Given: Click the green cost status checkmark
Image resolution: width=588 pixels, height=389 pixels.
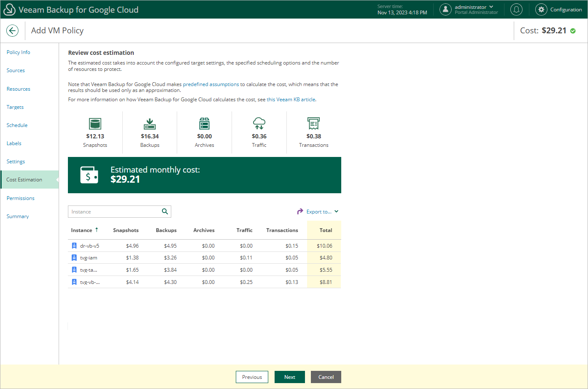Looking at the screenshot, I should 573,31.
